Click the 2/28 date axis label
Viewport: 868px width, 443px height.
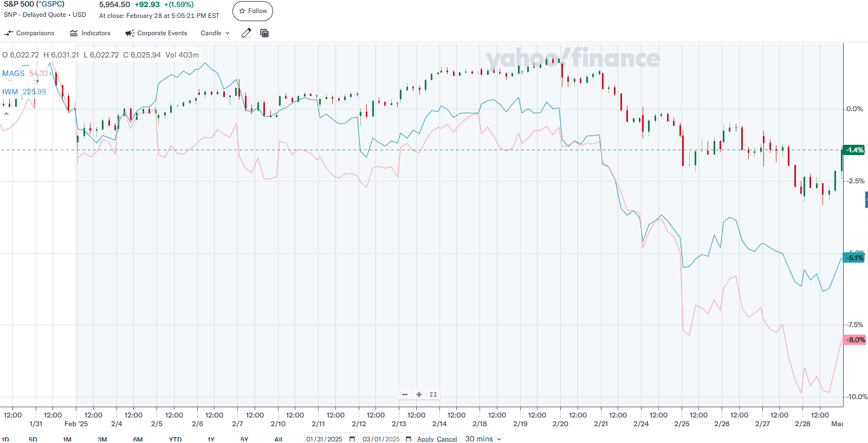click(x=802, y=424)
